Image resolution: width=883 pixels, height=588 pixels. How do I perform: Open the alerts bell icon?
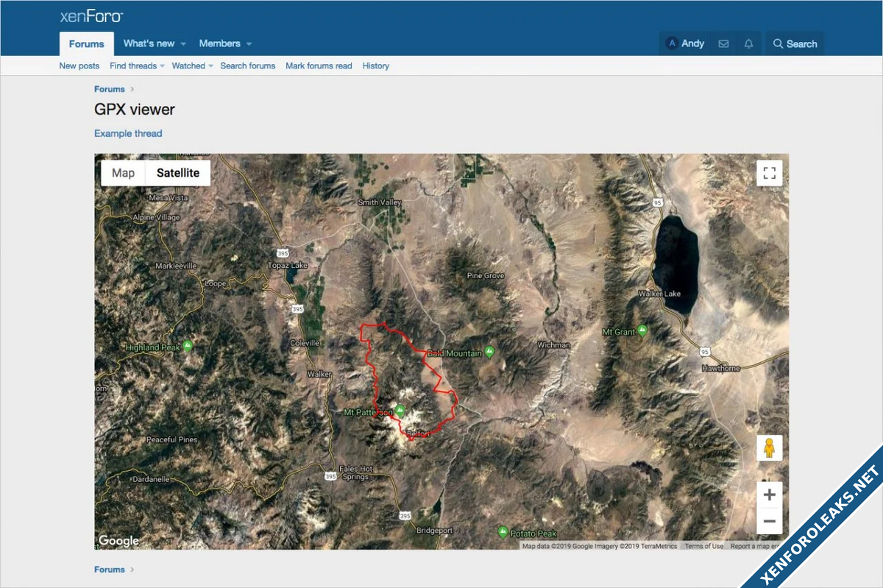pos(748,44)
